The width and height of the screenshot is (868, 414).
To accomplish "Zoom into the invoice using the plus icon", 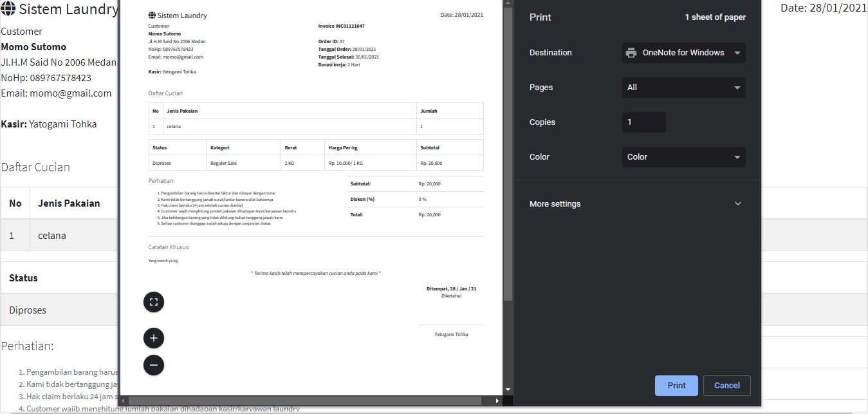I will coord(153,337).
